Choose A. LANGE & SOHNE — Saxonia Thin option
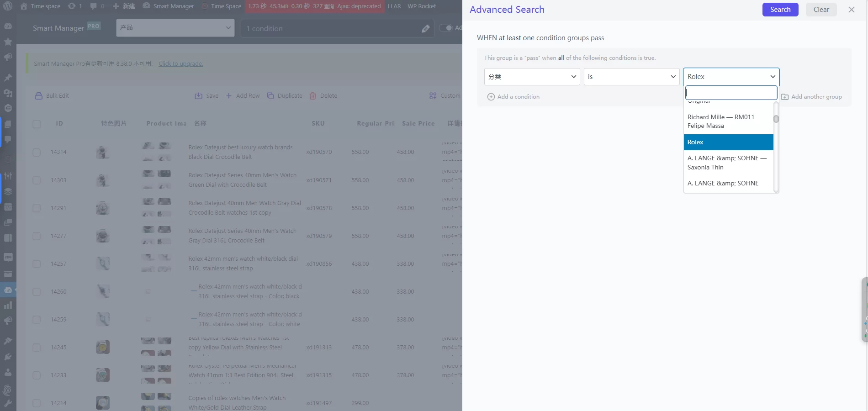This screenshot has height=411, width=868. tap(728, 163)
